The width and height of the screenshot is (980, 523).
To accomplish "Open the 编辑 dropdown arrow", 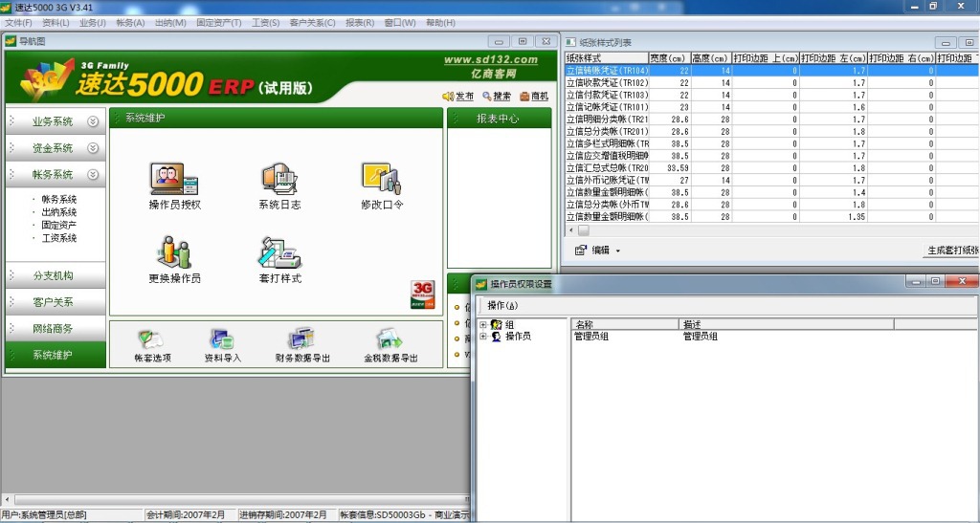I will [x=618, y=251].
